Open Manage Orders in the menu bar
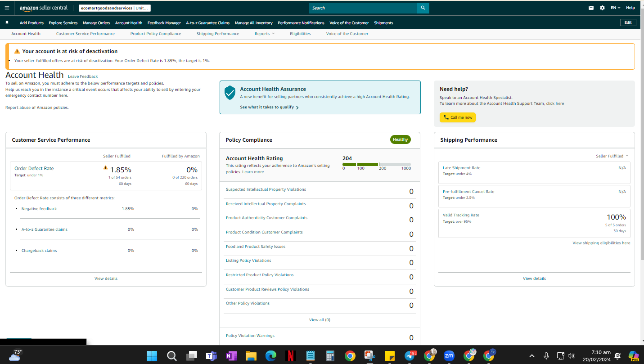The image size is (644, 364). click(96, 23)
